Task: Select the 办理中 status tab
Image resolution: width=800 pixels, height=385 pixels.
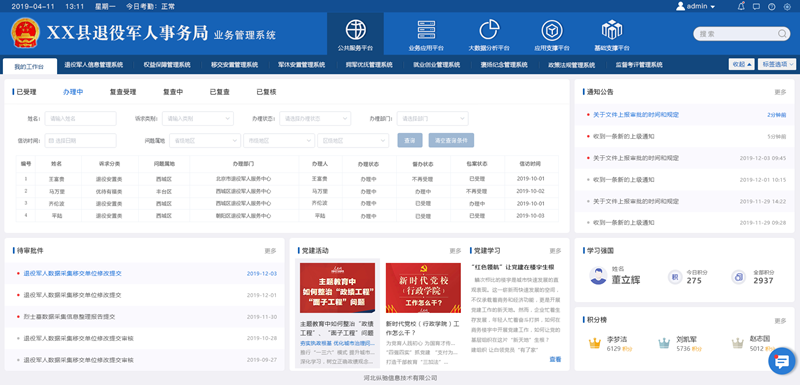Action: (x=73, y=92)
